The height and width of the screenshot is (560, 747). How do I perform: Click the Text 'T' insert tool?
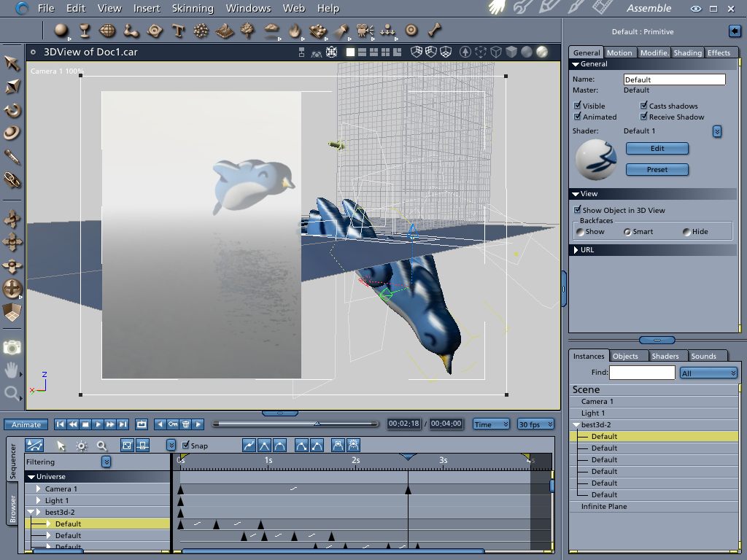click(178, 31)
